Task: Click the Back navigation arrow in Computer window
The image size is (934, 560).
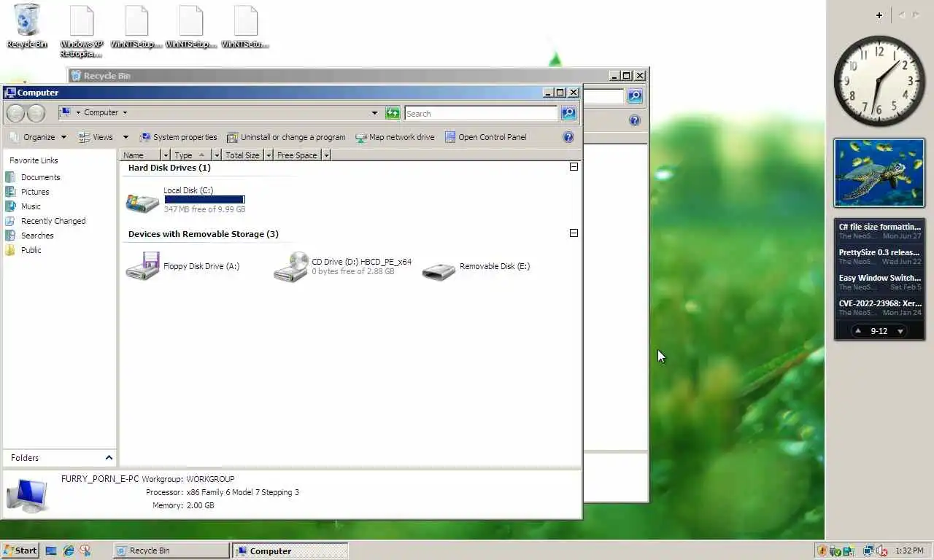Action: (x=16, y=113)
